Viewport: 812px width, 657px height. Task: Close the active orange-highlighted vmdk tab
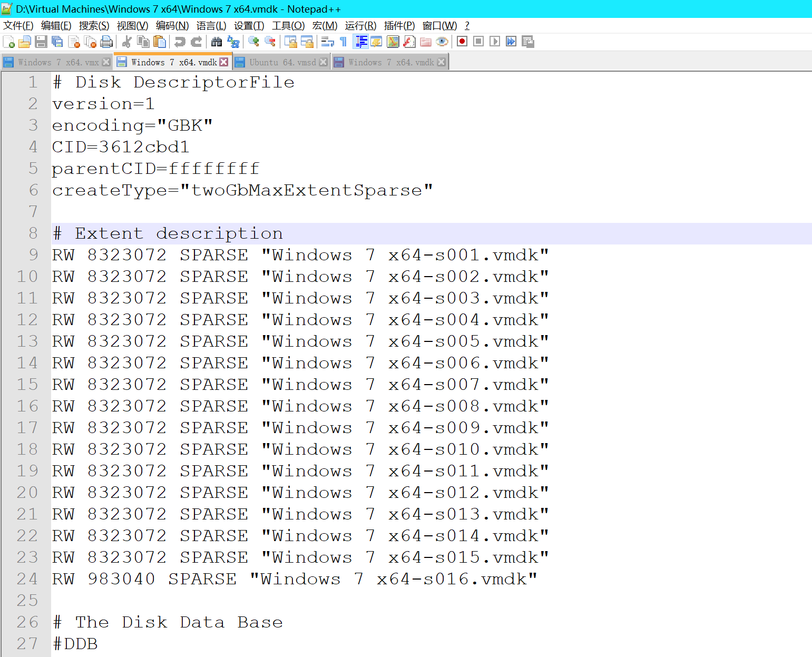pyautogui.click(x=223, y=62)
